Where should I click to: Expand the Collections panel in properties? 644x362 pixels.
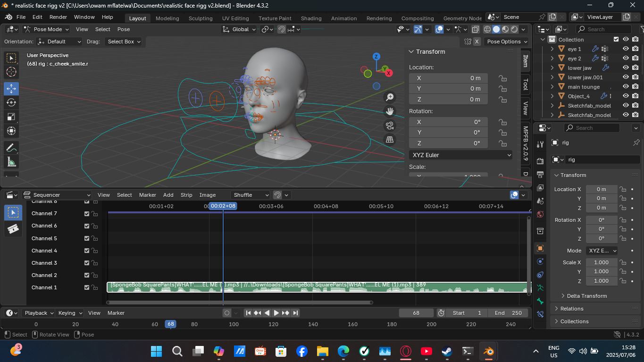click(574, 321)
